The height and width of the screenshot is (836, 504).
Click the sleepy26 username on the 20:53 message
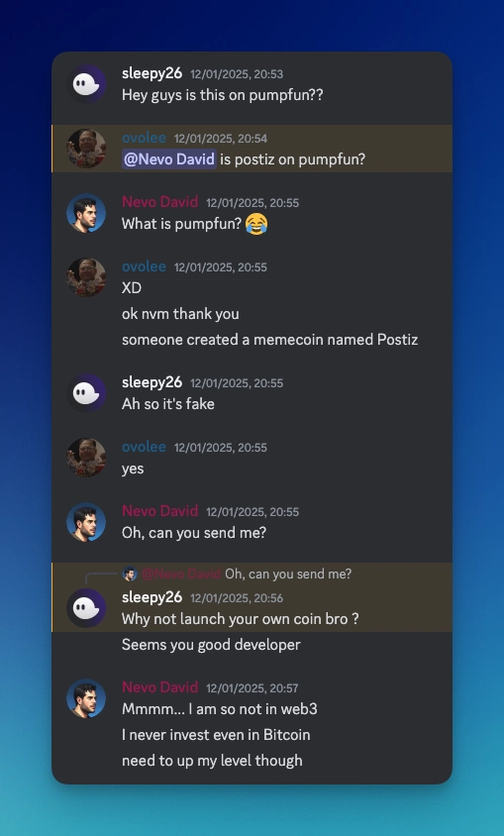[x=151, y=73]
